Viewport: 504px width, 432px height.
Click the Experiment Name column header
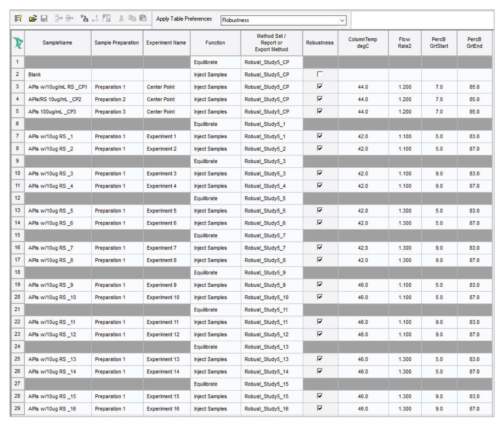tap(166, 43)
